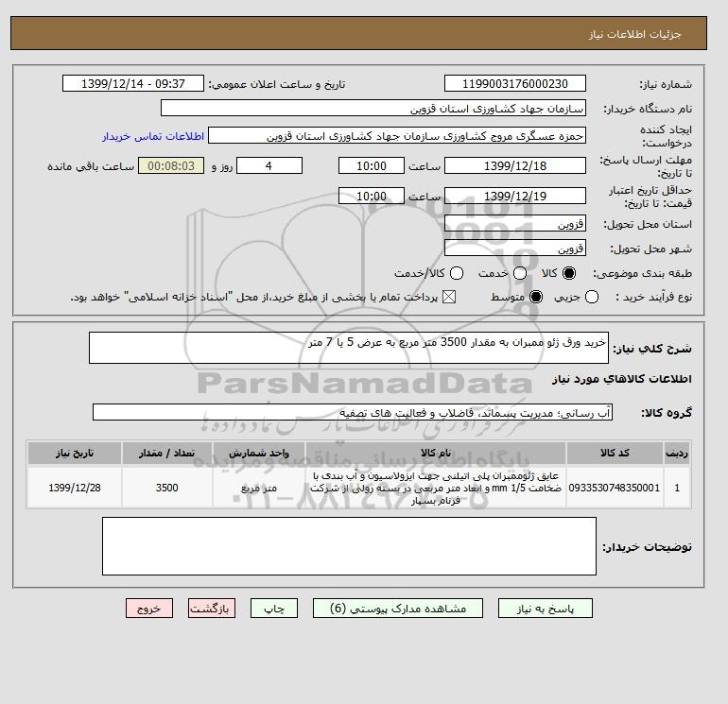Click the quantity cell 3500

(x=167, y=488)
